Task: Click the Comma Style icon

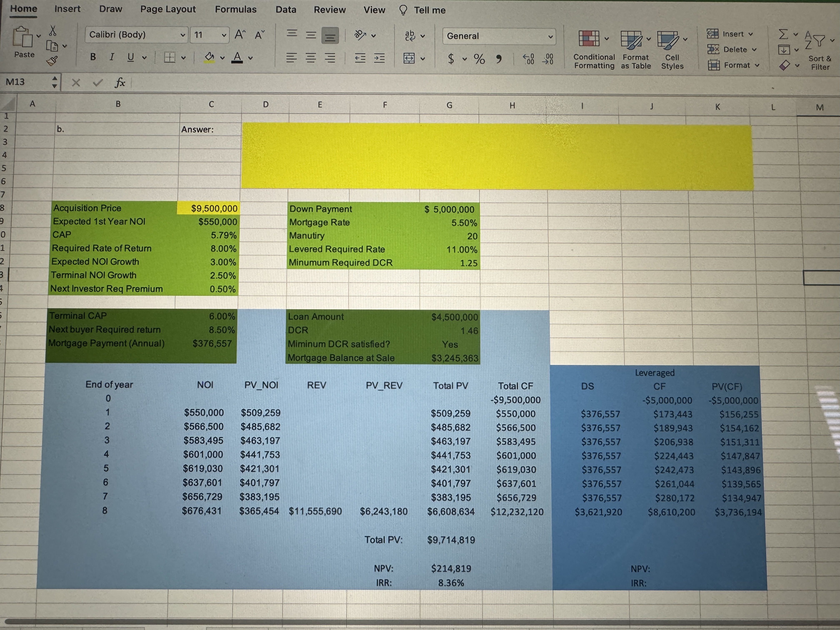Action: point(499,59)
